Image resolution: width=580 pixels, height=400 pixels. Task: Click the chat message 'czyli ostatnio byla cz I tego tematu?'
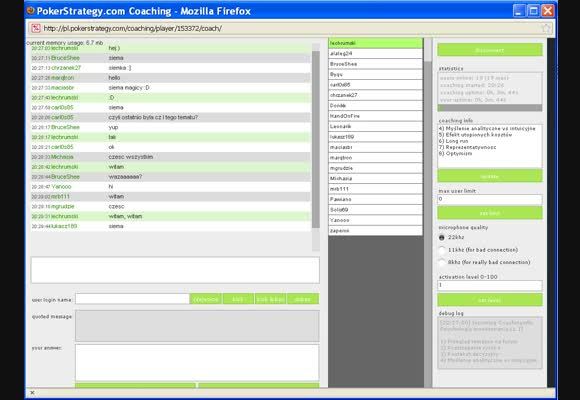click(x=153, y=117)
